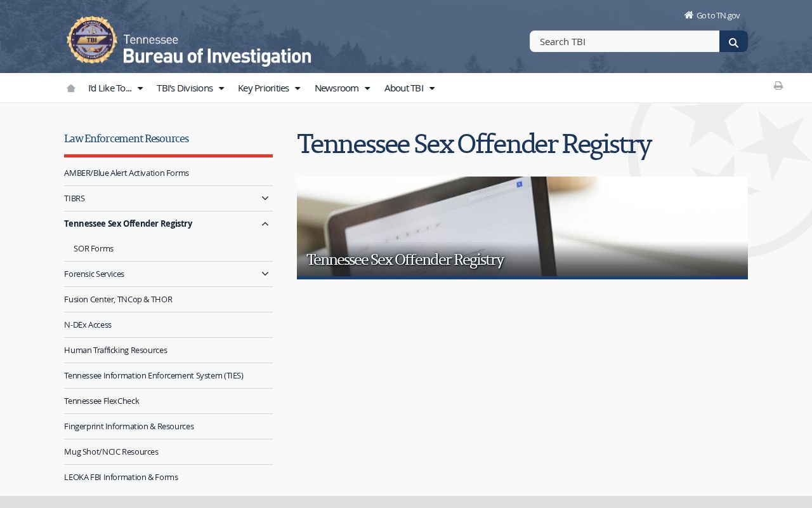Image resolution: width=812 pixels, height=508 pixels.
Task: Go to Fusion Center, TNCop & THOR
Action: tap(118, 300)
